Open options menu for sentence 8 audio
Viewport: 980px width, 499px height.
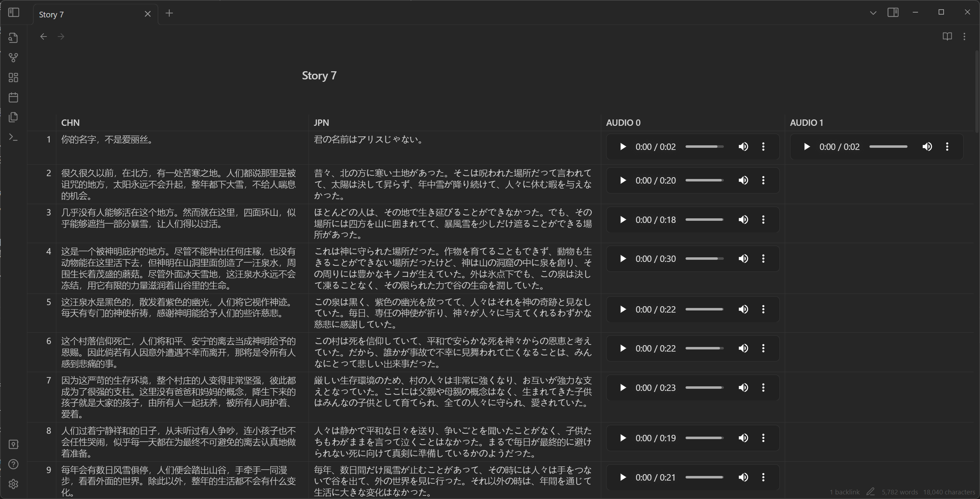pos(763,438)
